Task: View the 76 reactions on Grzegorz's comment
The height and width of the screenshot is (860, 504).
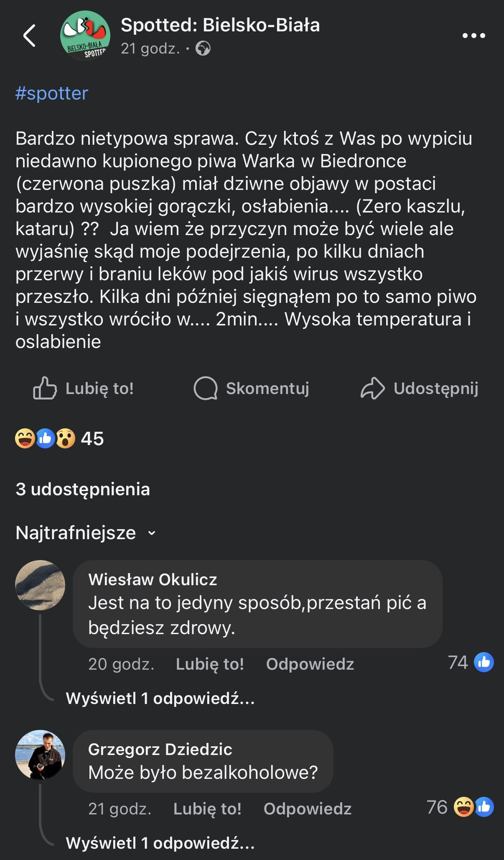Action: (x=460, y=807)
